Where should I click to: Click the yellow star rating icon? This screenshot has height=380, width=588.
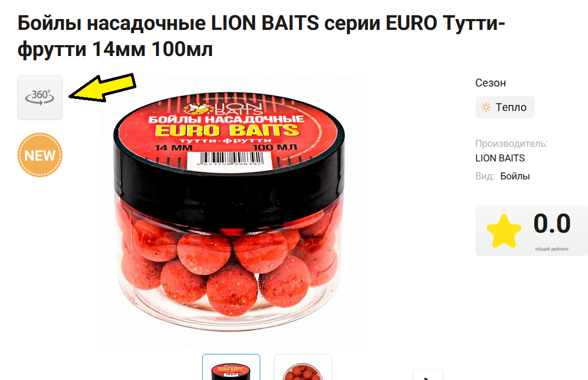coord(504,231)
